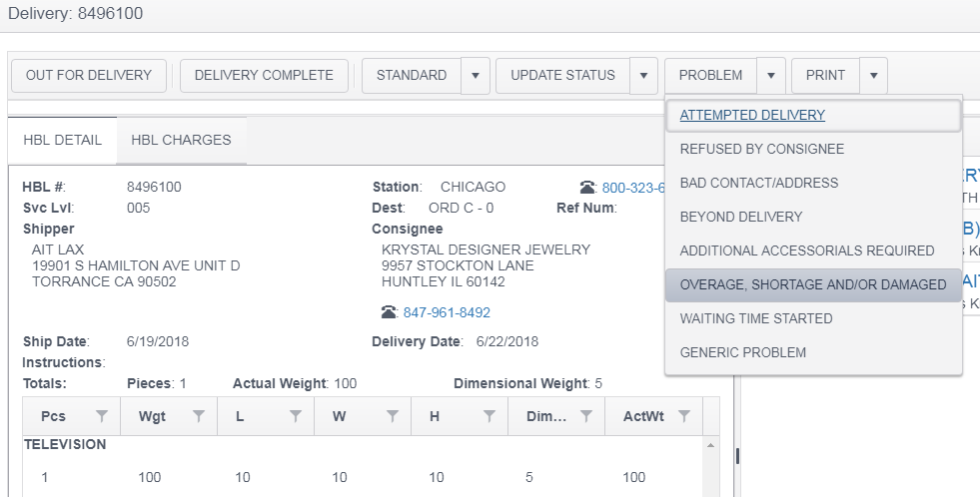Click the Wgt column filter icon
This screenshot has height=497, width=980.
198,416
